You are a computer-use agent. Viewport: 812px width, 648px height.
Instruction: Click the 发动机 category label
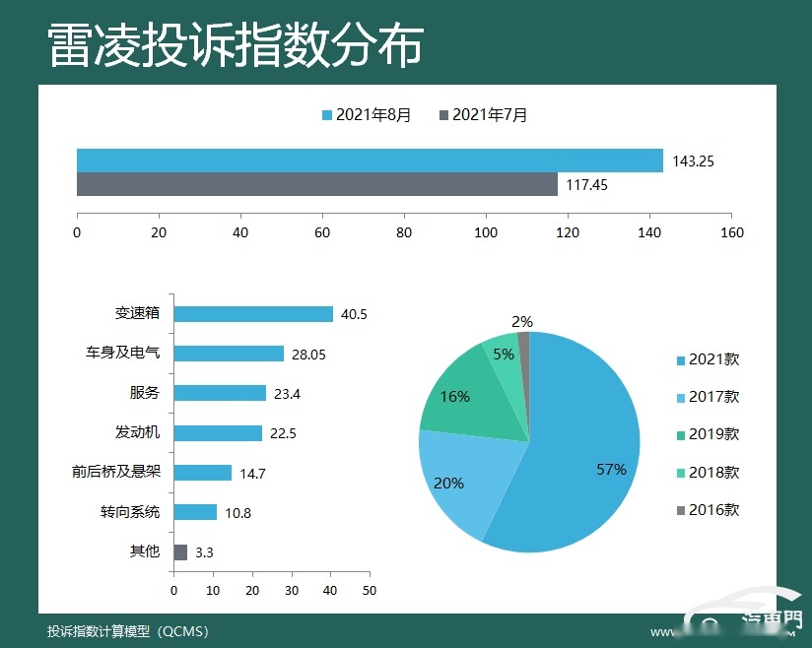click(x=137, y=431)
